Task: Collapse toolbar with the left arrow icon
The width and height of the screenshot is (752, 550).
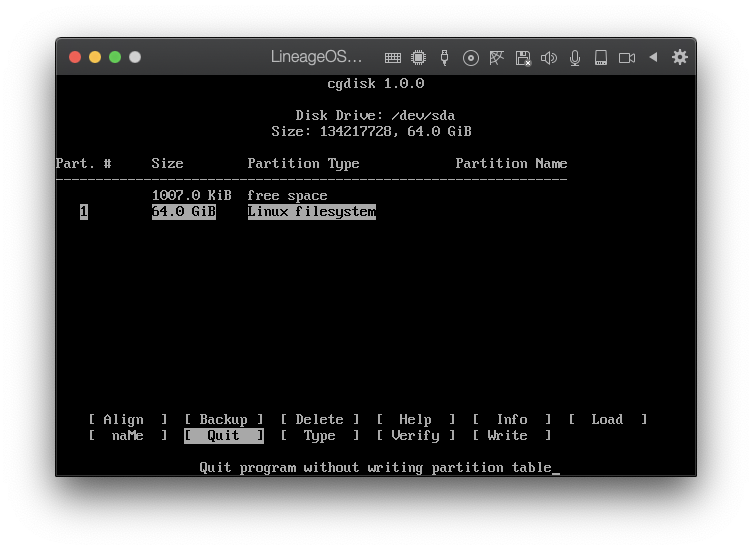Action: pyautogui.click(x=653, y=57)
